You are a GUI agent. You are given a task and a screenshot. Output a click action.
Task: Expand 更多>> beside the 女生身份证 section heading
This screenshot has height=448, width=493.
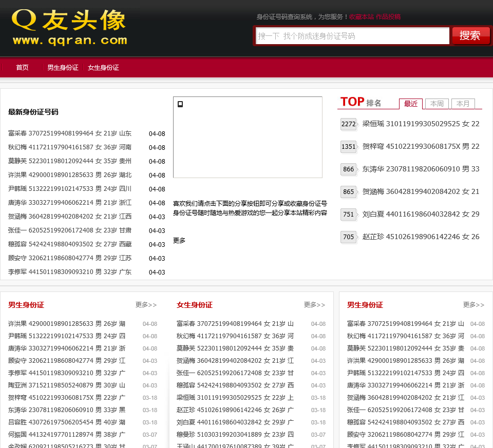pyautogui.click(x=314, y=304)
